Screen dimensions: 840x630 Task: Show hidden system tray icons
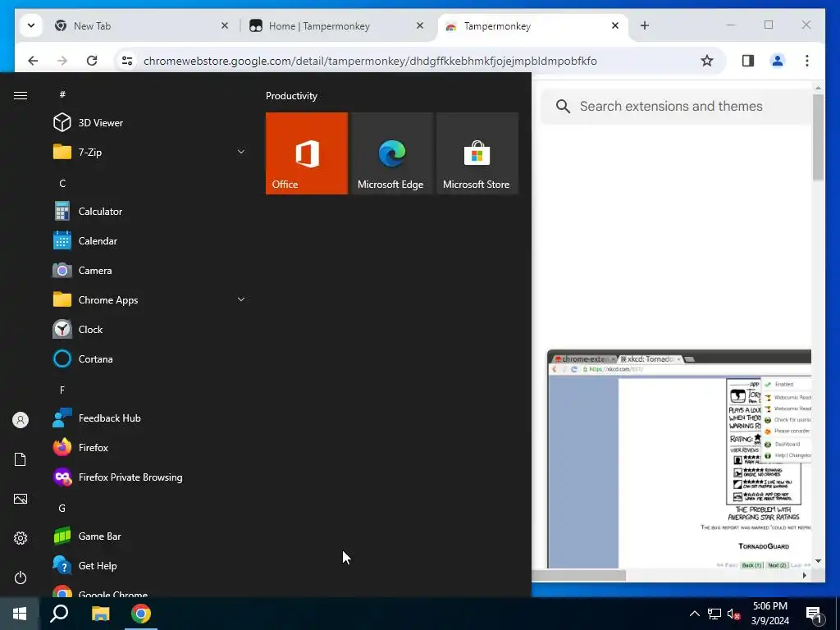coord(694,614)
